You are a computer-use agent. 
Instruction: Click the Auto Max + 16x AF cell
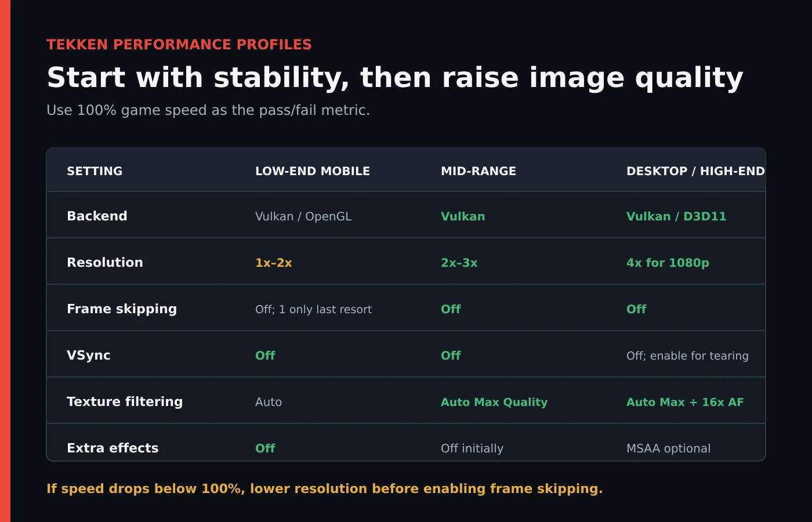[x=685, y=402]
